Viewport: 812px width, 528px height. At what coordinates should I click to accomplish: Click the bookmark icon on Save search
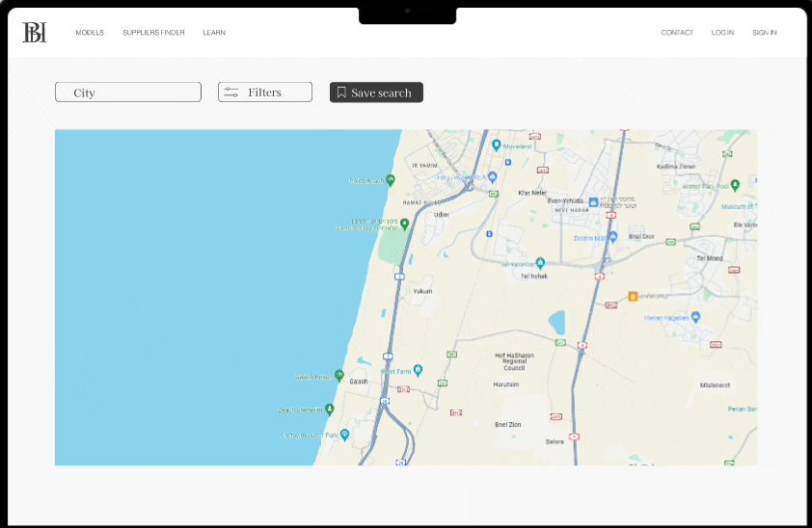341,92
